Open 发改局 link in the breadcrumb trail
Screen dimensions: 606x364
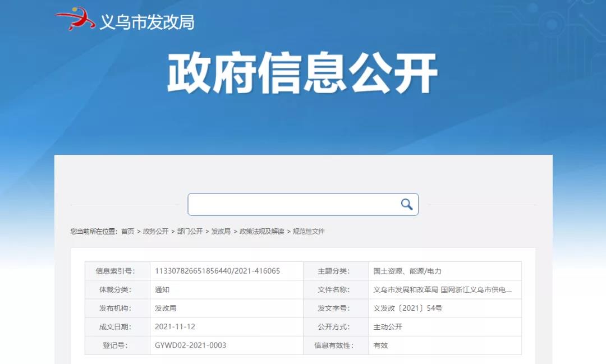point(221,231)
